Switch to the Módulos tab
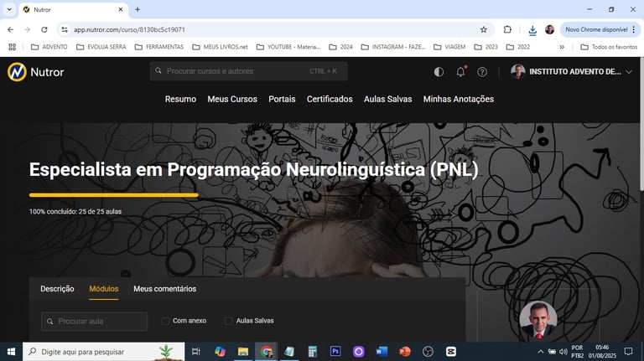 coord(103,289)
